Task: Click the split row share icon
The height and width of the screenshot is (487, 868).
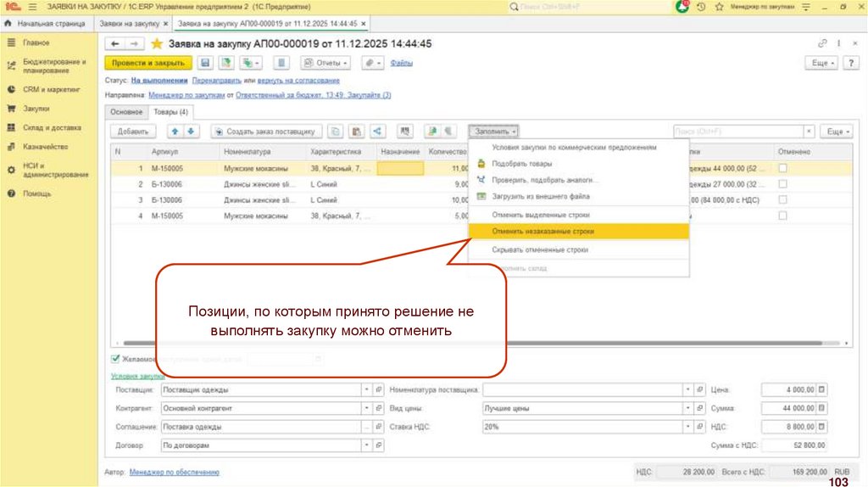Action: [x=377, y=132]
